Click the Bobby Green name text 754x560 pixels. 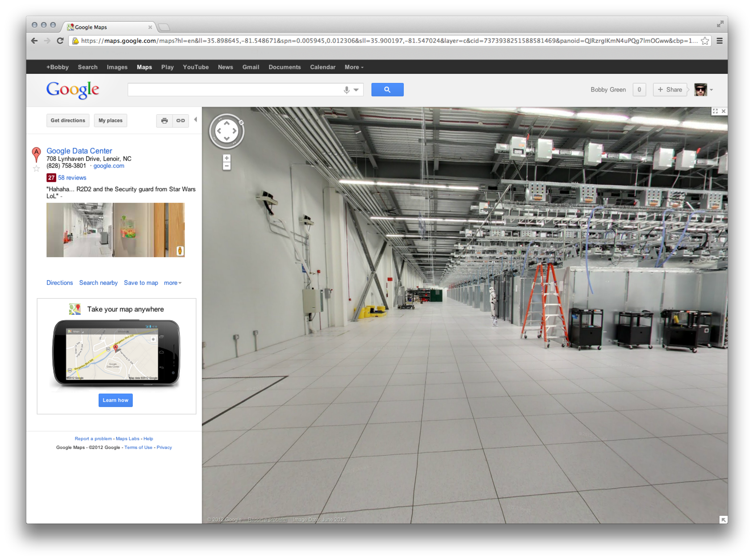click(x=608, y=90)
